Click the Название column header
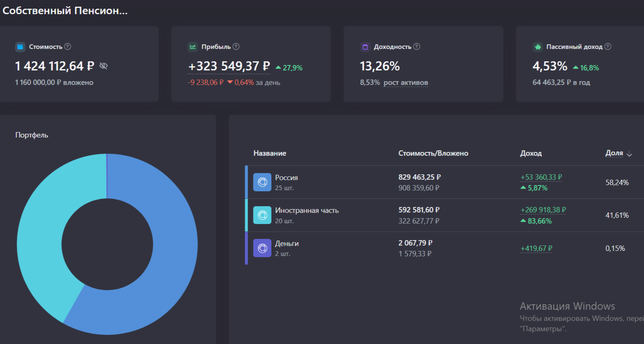The height and width of the screenshot is (344, 644). tap(270, 153)
